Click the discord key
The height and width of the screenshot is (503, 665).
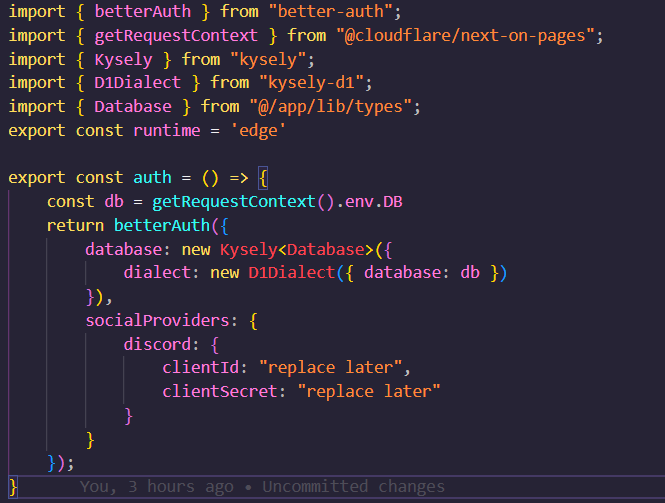point(157,344)
